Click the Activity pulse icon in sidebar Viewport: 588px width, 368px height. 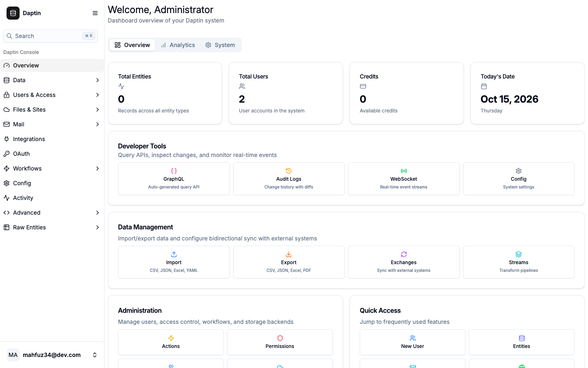pos(7,198)
